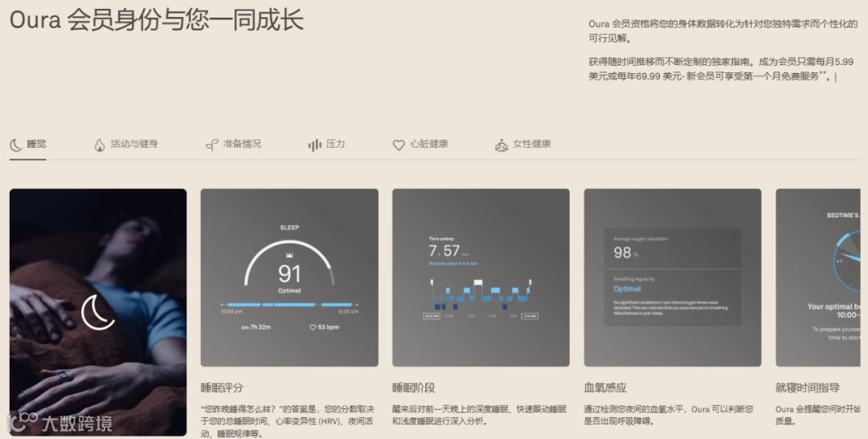Open the 准备情况 tab
This screenshot has width=868, height=439.
233,145
